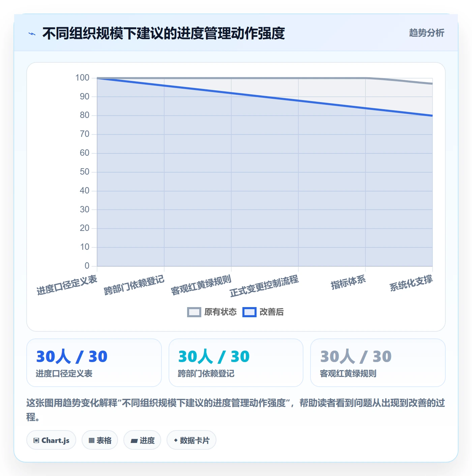
Task: Toggle the 原有状态 legend series
Action: point(212,312)
